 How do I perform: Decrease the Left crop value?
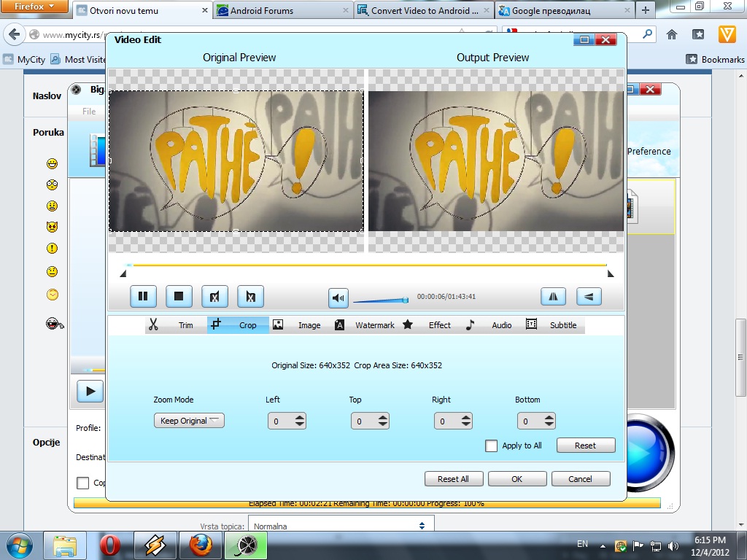[299, 424]
